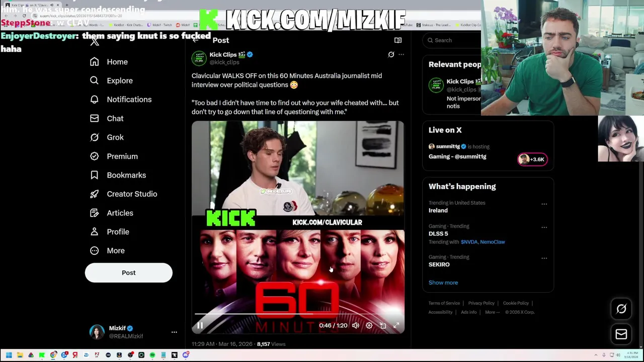This screenshot has height=362, width=644.
Task: Open Explore in the sidebar
Action: (120, 80)
